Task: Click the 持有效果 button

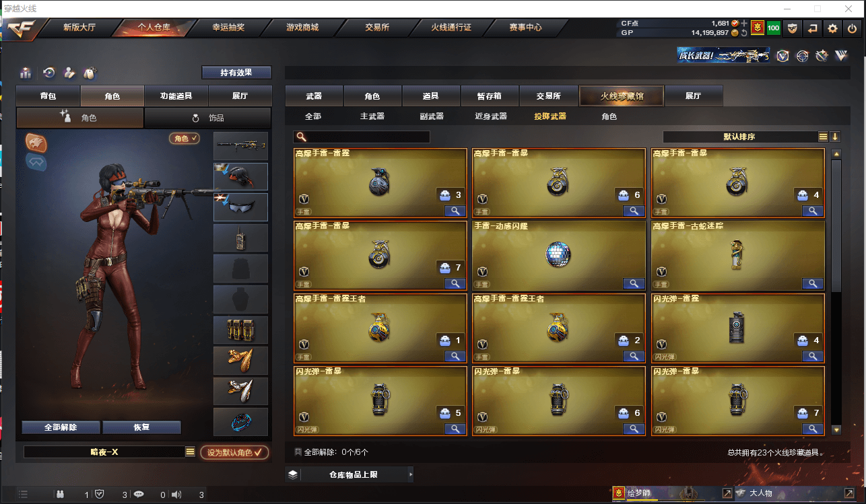Action: [236, 73]
